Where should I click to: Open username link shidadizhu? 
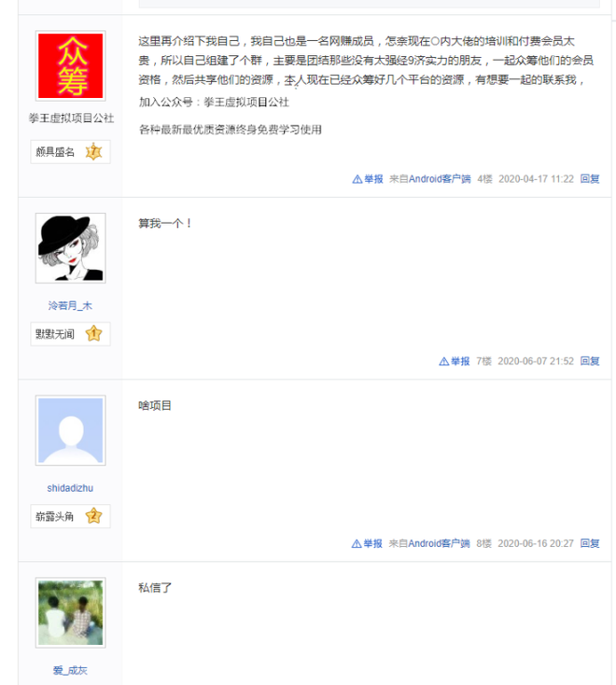pos(70,488)
